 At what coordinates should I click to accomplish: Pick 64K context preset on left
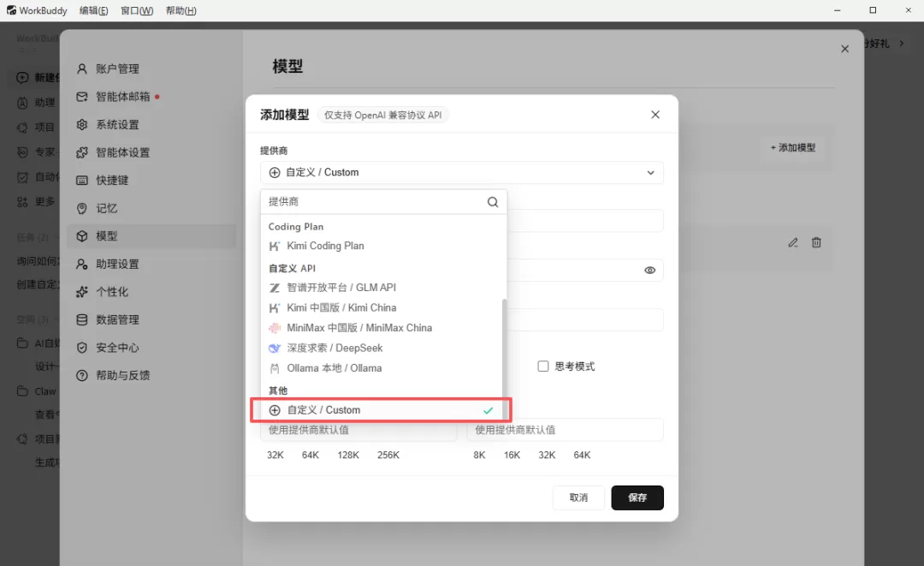(x=311, y=456)
